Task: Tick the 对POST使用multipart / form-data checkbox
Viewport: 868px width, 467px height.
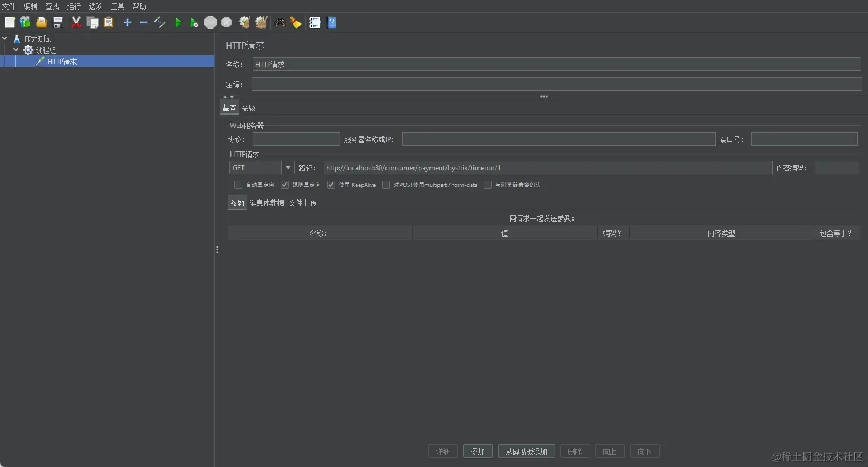Action: [386, 185]
